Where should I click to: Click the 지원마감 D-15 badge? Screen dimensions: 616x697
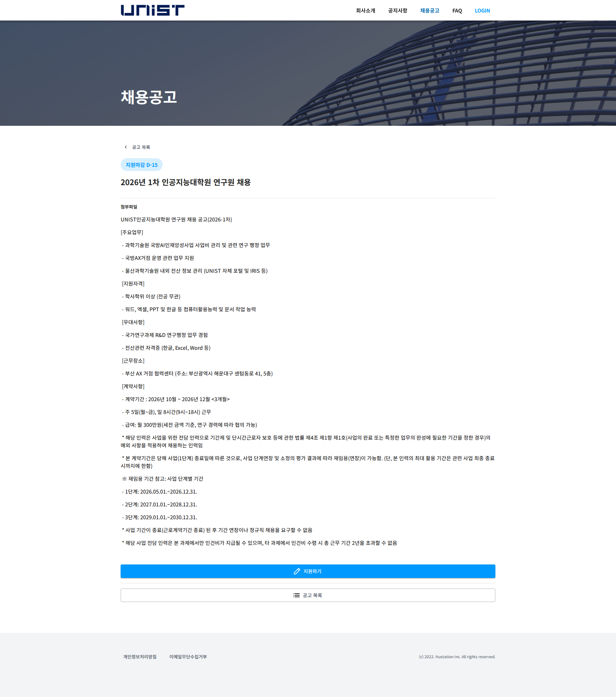pos(141,165)
